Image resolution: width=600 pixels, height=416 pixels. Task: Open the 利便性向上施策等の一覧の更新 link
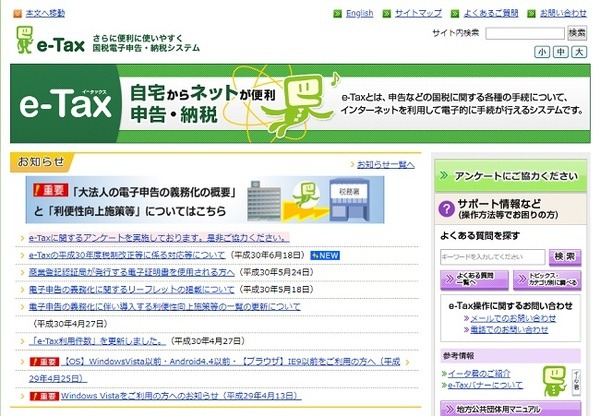coord(165,307)
